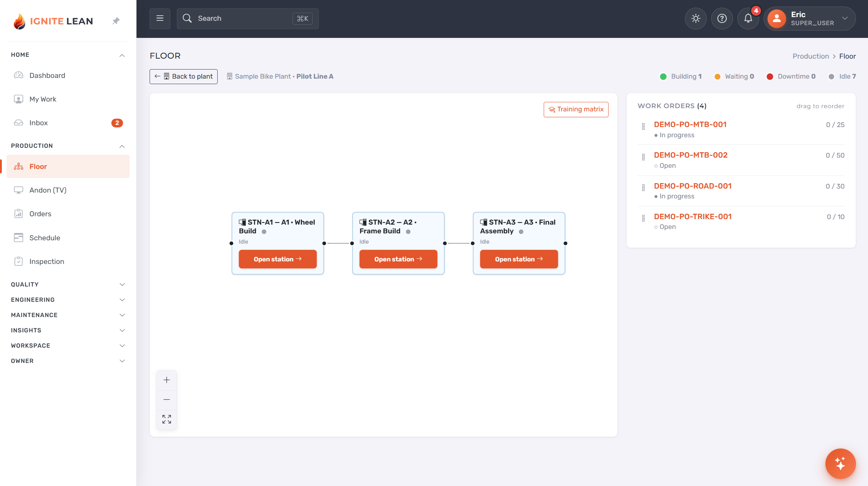Click drag handle for DEMO-PO-TRIKE-001
This screenshot has height=486, width=868.
pos(643,218)
